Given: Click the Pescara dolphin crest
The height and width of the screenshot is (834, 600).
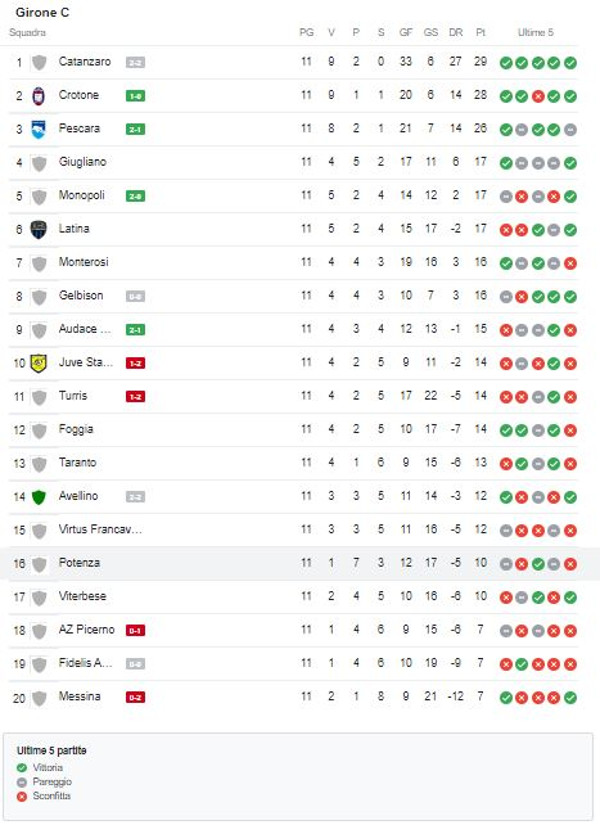Looking at the screenshot, I should click(39, 129).
